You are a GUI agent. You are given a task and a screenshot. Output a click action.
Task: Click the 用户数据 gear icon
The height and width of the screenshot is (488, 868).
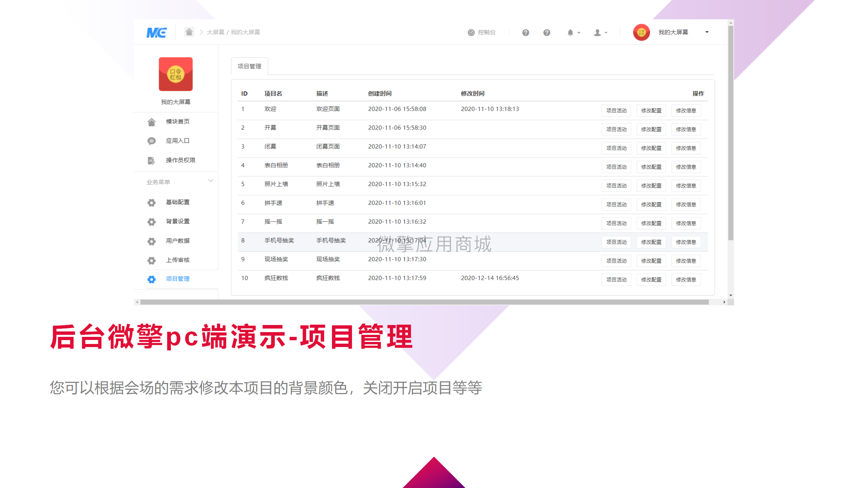tap(152, 241)
